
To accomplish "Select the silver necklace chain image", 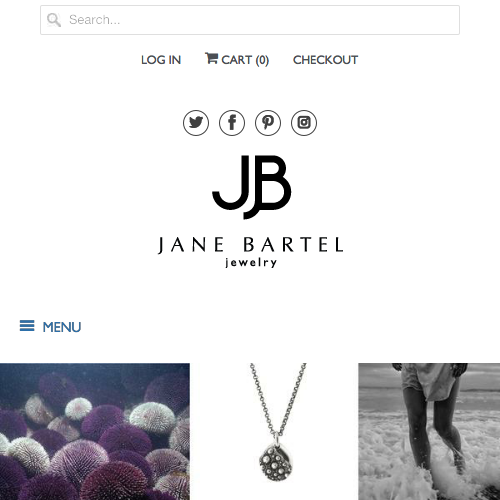I will pos(278,432).
